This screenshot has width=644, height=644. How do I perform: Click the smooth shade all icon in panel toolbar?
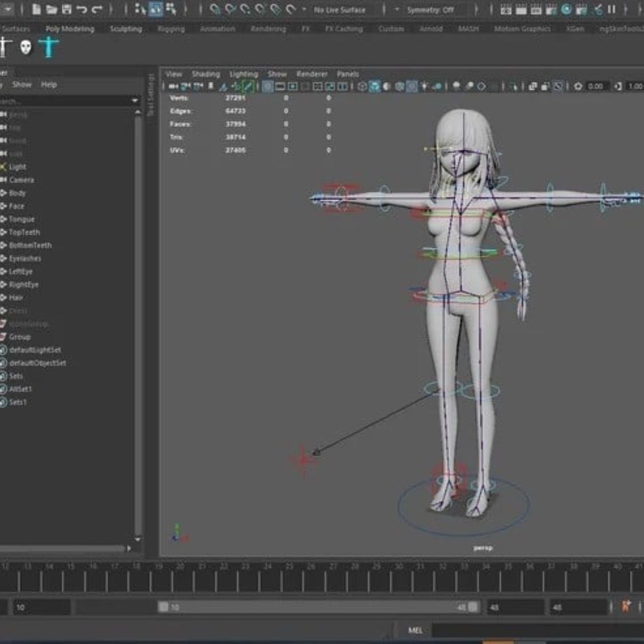tap(374, 86)
